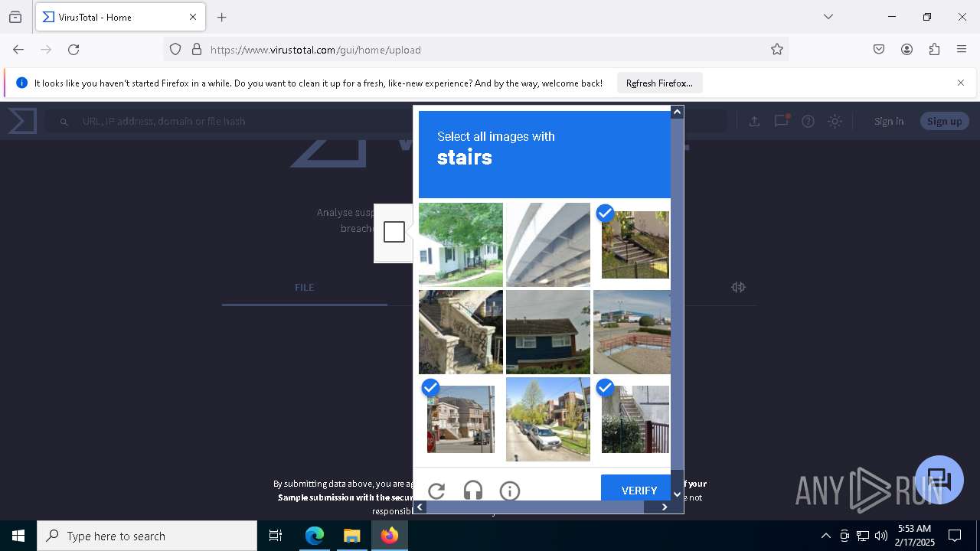Check the reCAPTCHA robot checkbox
980x551 pixels.
tap(394, 232)
